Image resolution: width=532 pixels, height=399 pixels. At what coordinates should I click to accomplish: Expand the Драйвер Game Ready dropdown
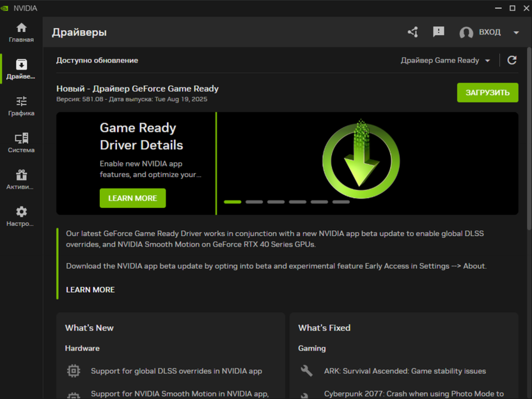pyautogui.click(x=446, y=60)
